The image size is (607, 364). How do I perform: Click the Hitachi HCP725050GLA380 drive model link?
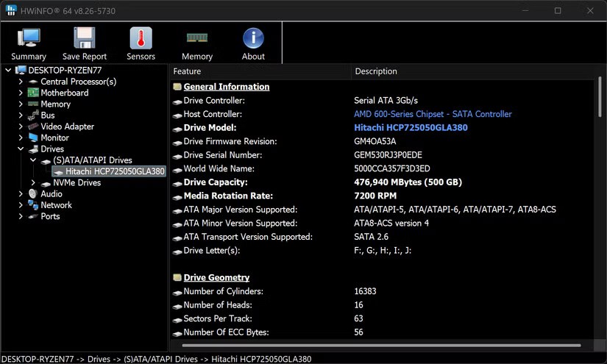[x=411, y=127]
